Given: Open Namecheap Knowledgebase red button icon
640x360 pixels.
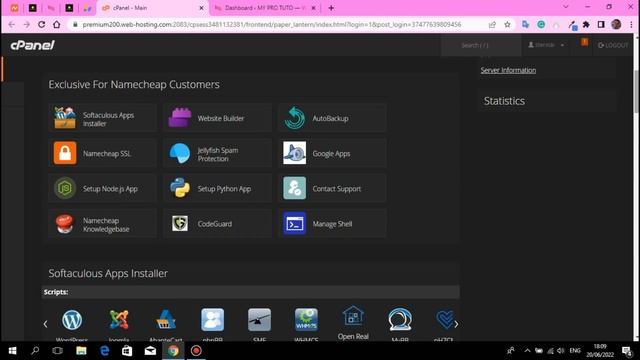Looking at the screenshot, I should click(x=65, y=224).
